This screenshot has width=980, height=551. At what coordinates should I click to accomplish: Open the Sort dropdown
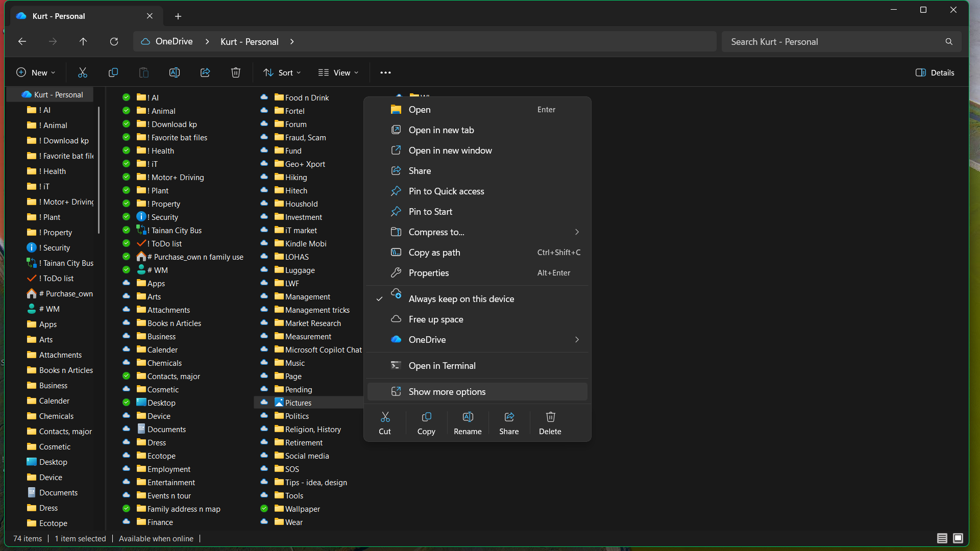pyautogui.click(x=282, y=72)
